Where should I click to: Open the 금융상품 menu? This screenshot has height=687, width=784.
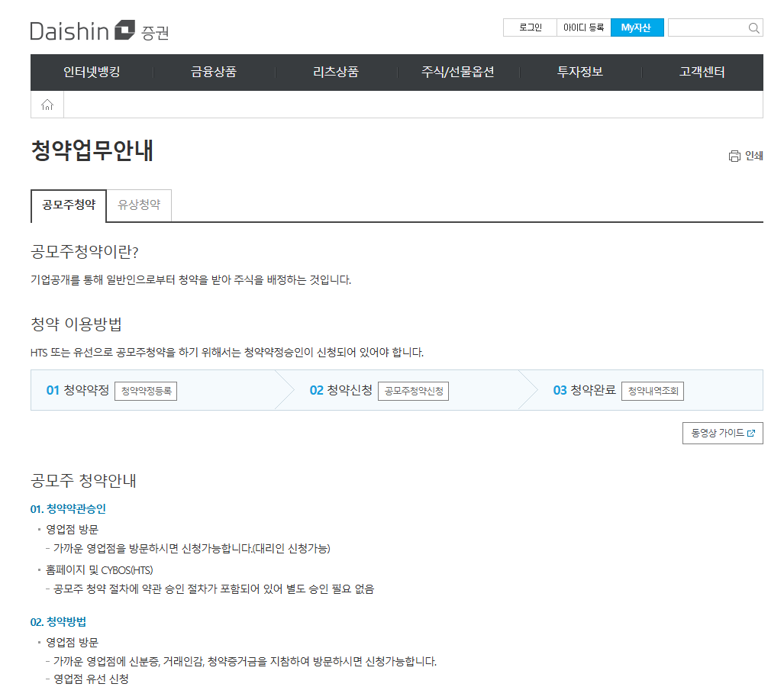[x=214, y=73]
